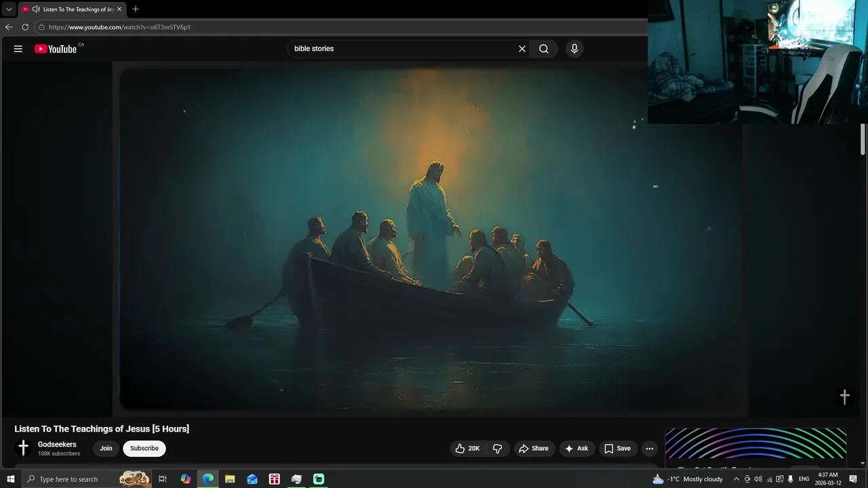Viewport: 868px width, 488px height.
Task: Go to the YouTube home logo
Action: tap(56, 49)
